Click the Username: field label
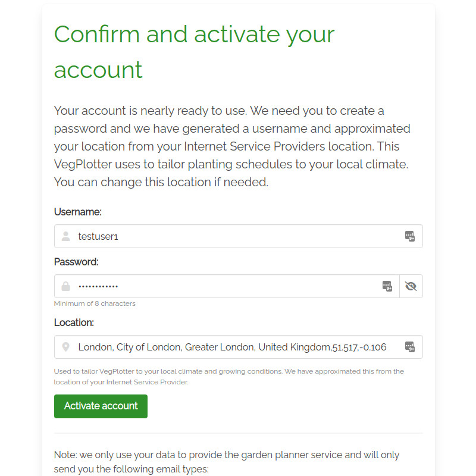The height and width of the screenshot is (476, 476). tap(78, 212)
